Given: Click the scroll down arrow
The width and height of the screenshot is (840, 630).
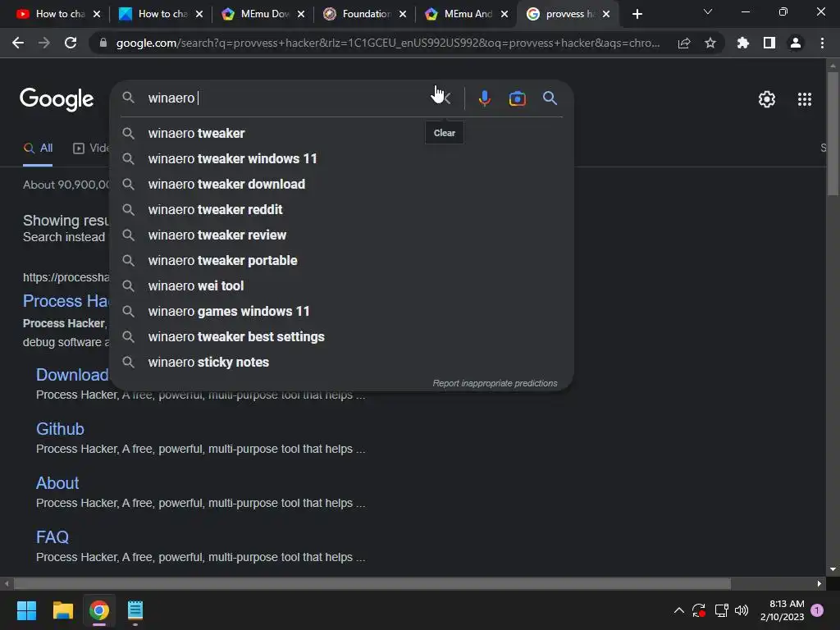Looking at the screenshot, I should pyautogui.click(x=833, y=569).
